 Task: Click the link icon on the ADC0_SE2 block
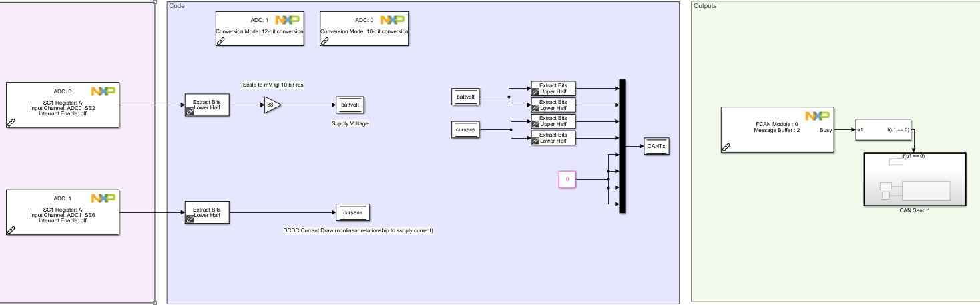coord(11,123)
